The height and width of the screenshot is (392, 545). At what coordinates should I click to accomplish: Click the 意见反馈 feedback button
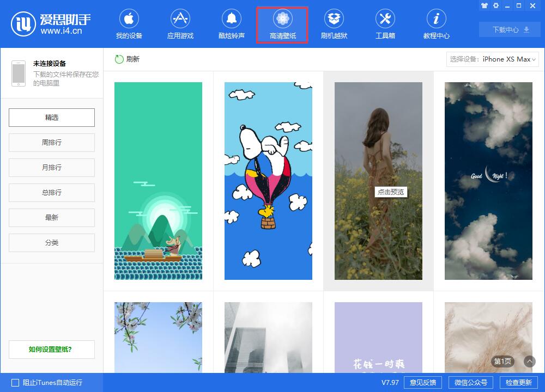423,383
